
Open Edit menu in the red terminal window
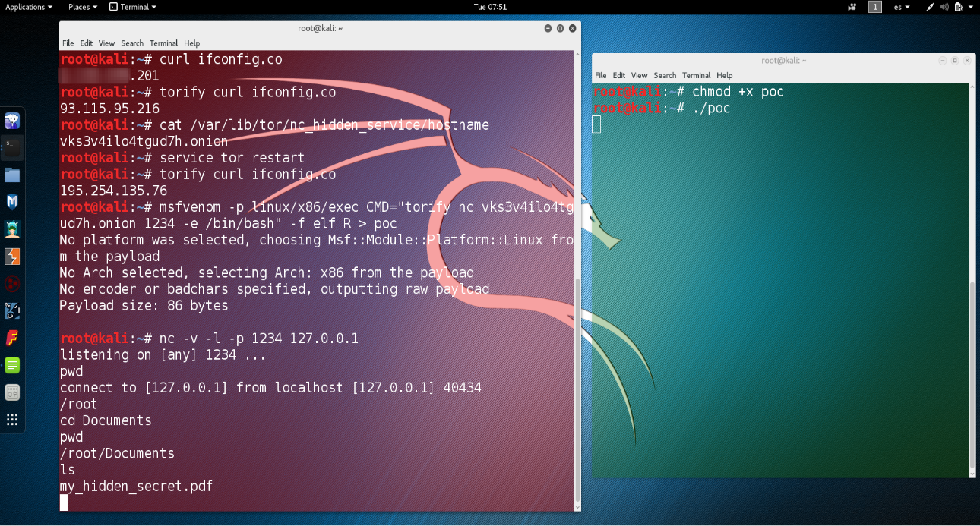click(87, 43)
